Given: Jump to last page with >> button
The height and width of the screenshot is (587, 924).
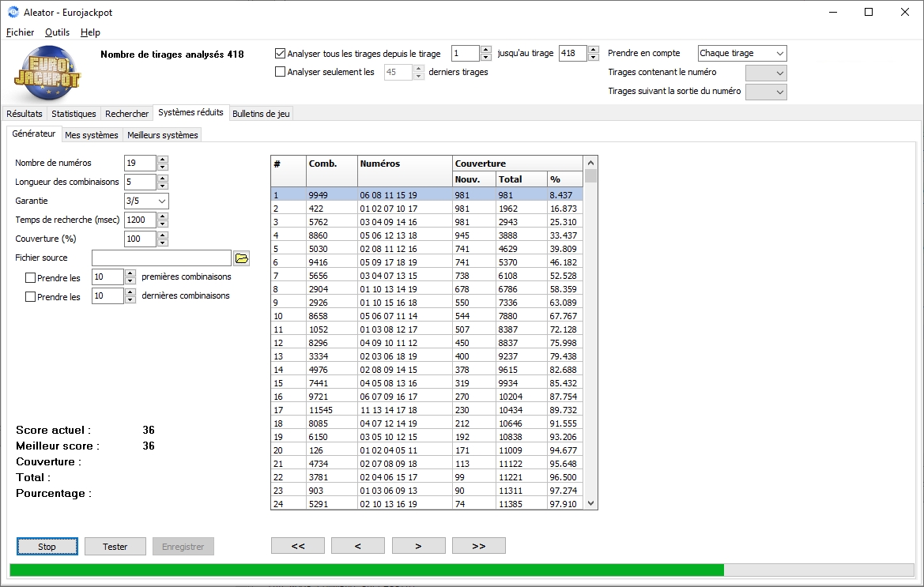Looking at the screenshot, I should pos(478,546).
